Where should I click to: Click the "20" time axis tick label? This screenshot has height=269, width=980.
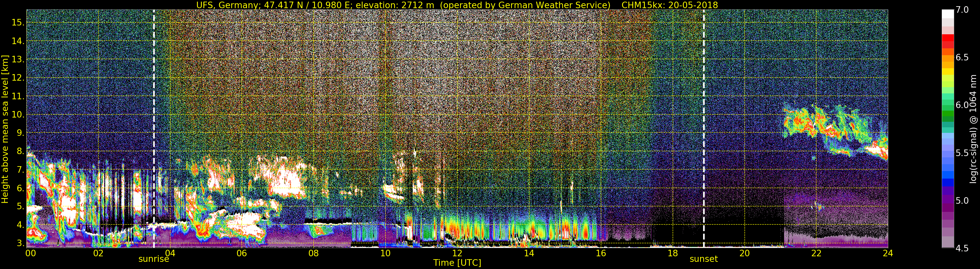coord(745,253)
